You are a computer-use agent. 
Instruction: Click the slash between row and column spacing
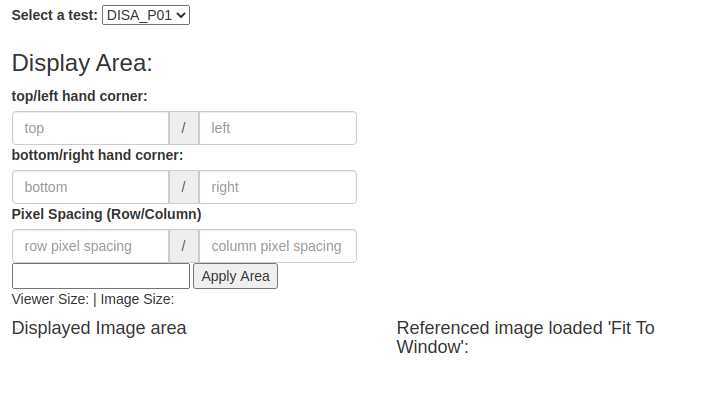coord(184,246)
